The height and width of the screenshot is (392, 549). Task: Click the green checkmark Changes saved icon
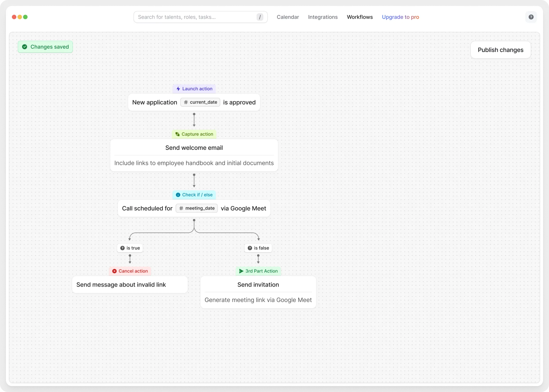pyautogui.click(x=25, y=47)
